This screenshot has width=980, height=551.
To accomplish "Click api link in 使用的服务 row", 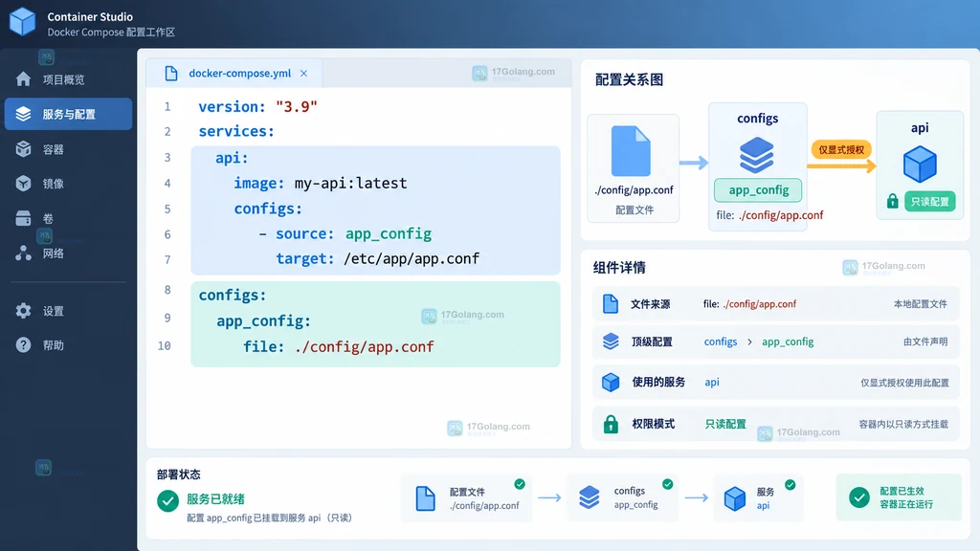I will [712, 382].
